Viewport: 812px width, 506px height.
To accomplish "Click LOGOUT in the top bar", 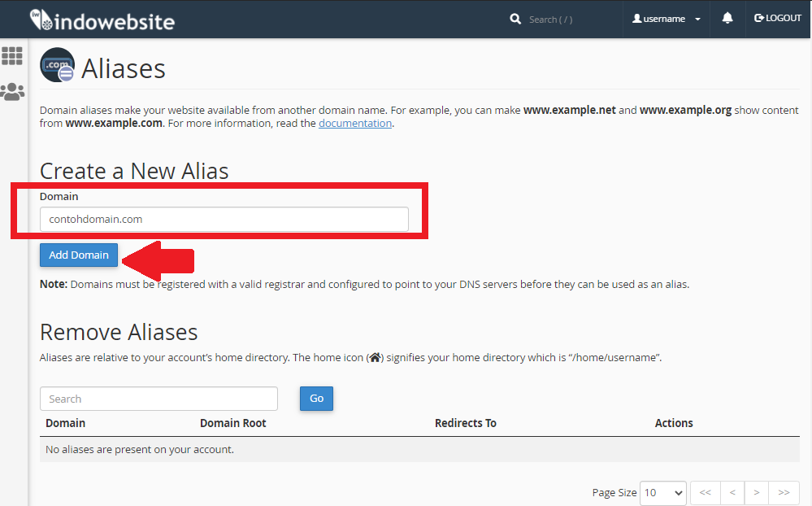I will tap(778, 18).
